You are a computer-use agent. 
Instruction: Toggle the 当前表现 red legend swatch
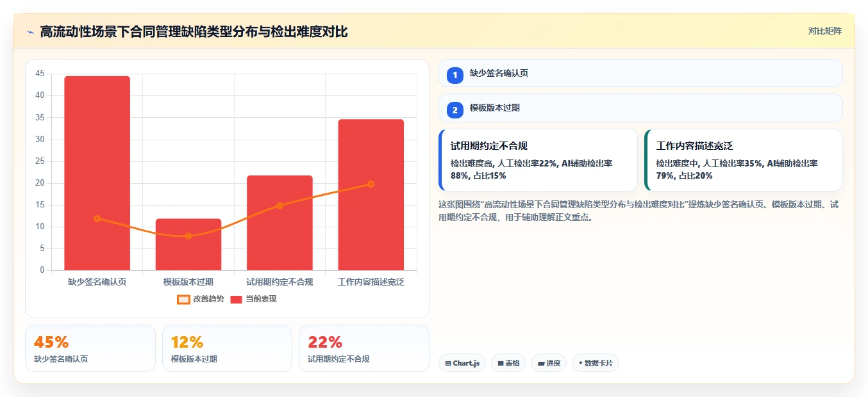pyautogui.click(x=236, y=299)
